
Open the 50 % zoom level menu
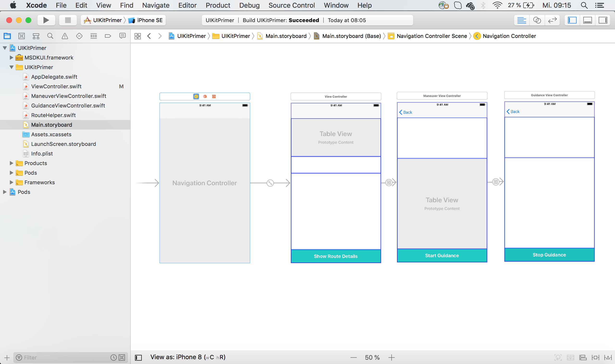(372, 358)
